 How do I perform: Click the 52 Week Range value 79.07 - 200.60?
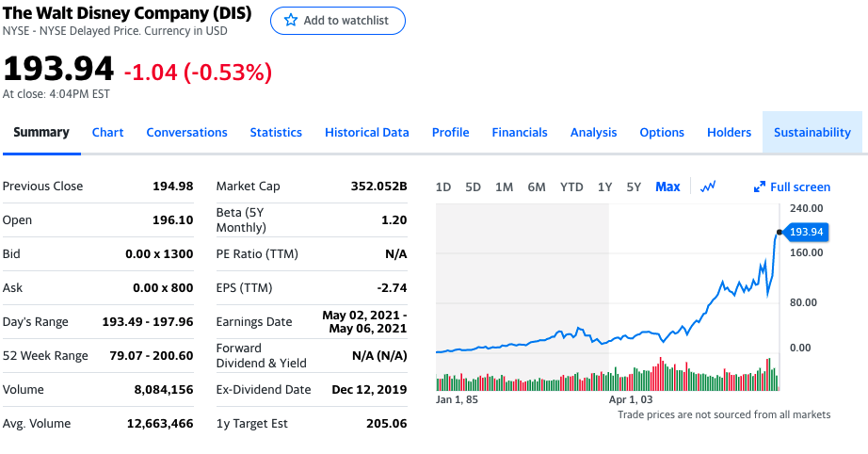[152, 355]
